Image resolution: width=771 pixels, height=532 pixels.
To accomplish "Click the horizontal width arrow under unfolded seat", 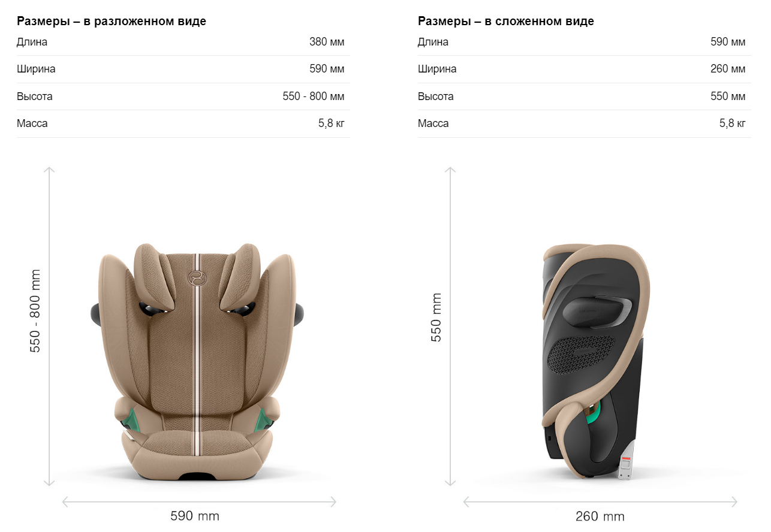I will [199, 502].
